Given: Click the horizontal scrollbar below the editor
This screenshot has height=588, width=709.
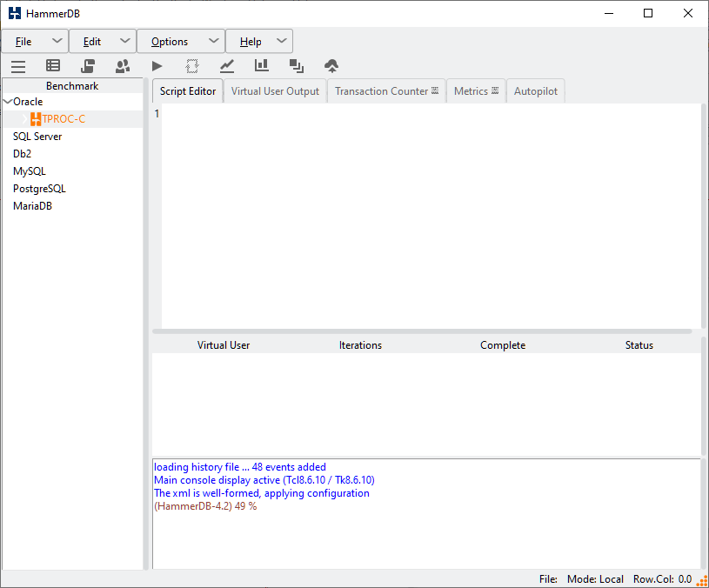Looking at the screenshot, I should (x=422, y=331).
